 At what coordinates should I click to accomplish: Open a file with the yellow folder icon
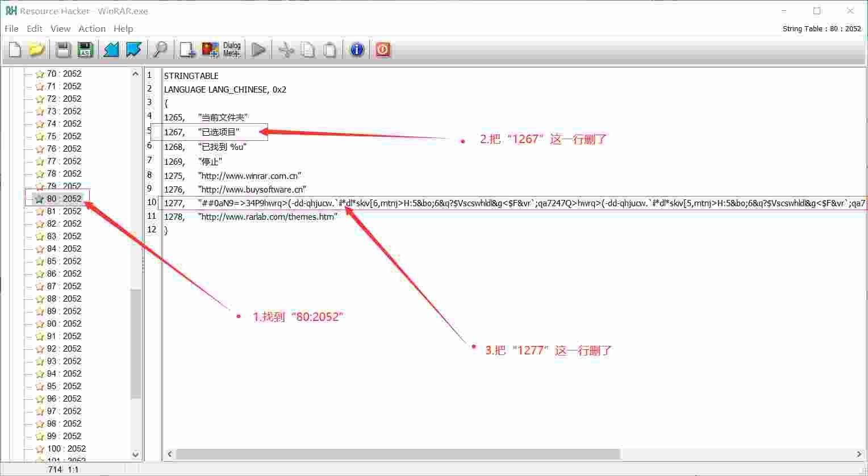(36, 50)
